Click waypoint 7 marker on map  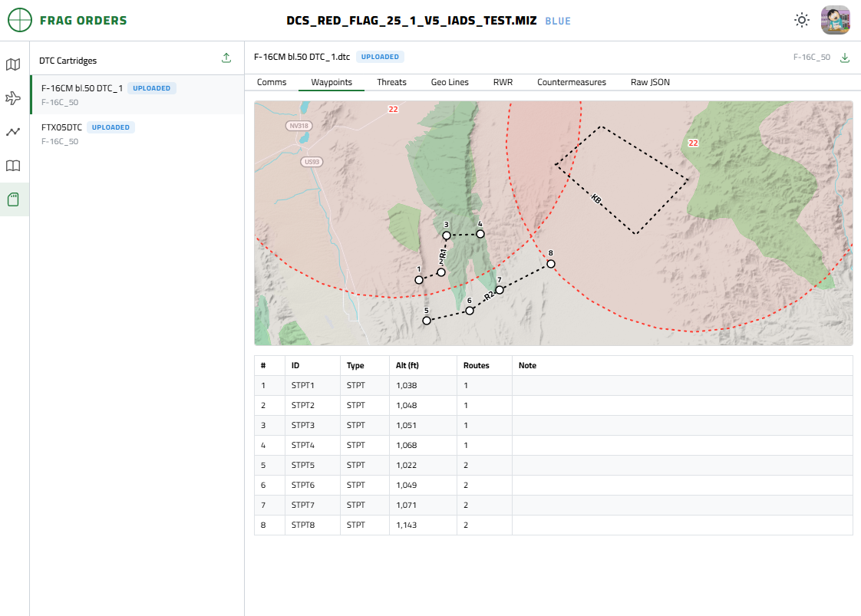point(499,290)
